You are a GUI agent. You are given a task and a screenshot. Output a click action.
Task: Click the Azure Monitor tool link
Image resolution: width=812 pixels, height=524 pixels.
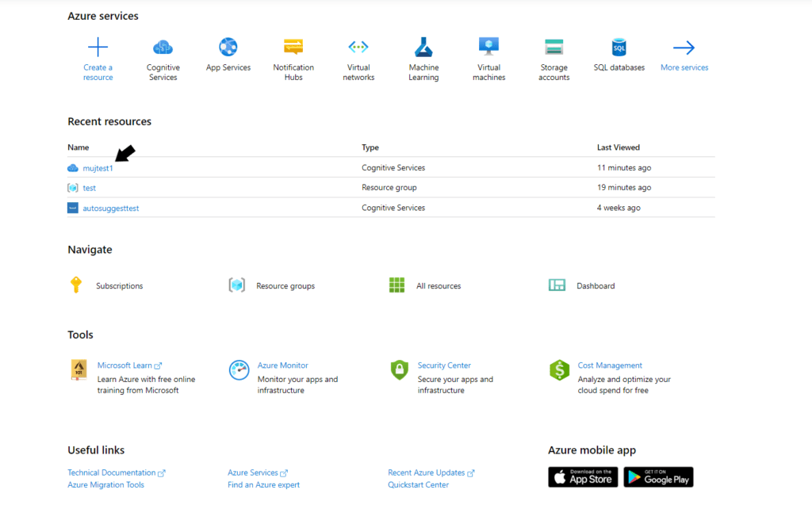tap(282, 365)
